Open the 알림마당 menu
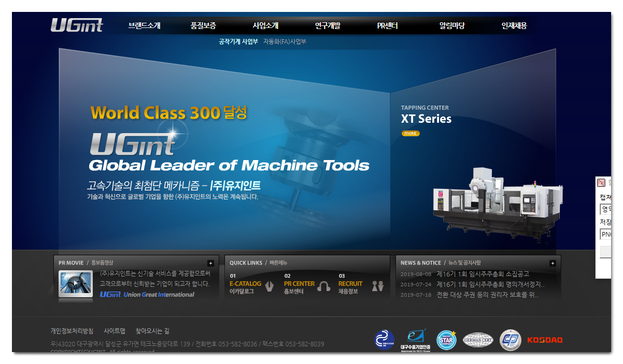 click(452, 25)
